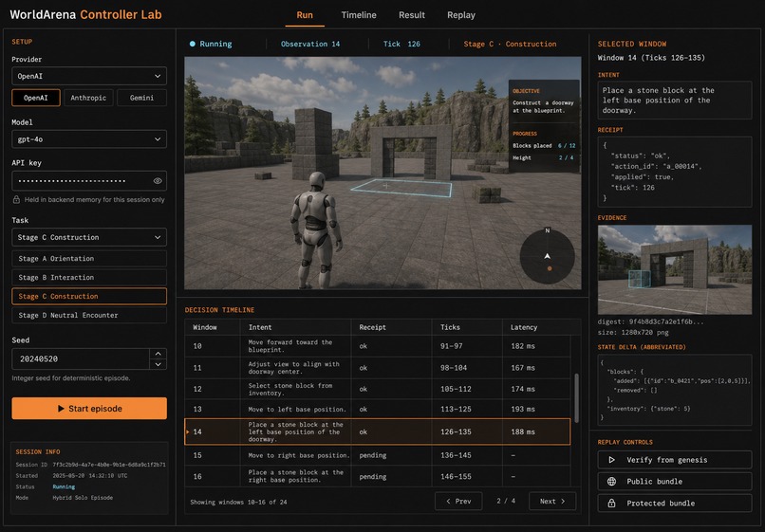Click the blueprint crosshair in viewport
765x532 pixels.
pyautogui.click(x=386, y=186)
